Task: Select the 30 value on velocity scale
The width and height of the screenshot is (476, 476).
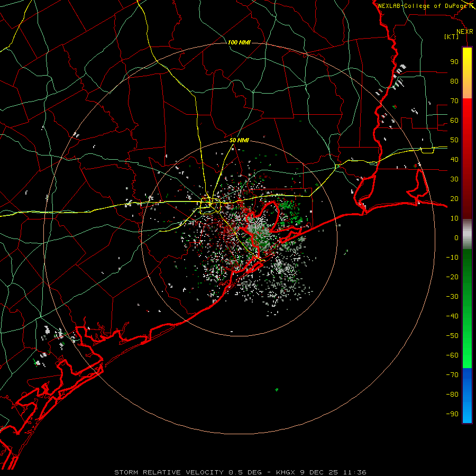Action: pos(454,179)
